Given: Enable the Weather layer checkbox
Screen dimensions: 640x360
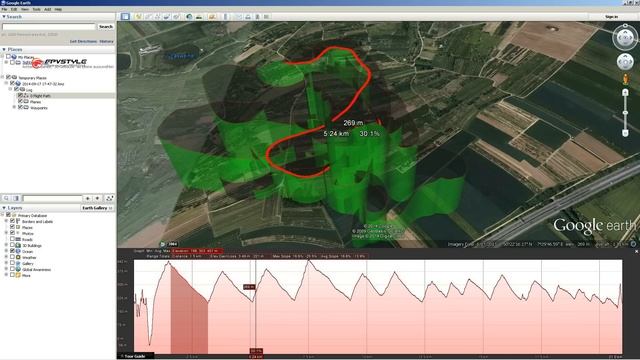Looking at the screenshot, I should click(12, 258).
